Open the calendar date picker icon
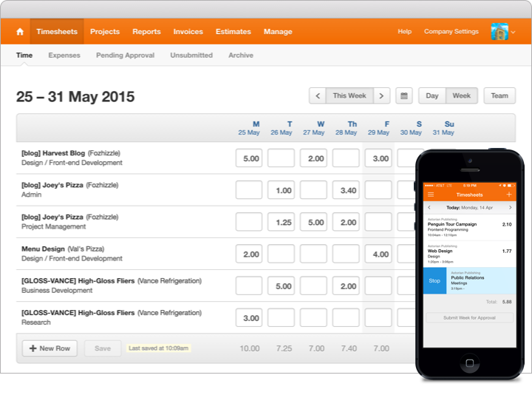 pyautogui.click(x=403, y=95)
